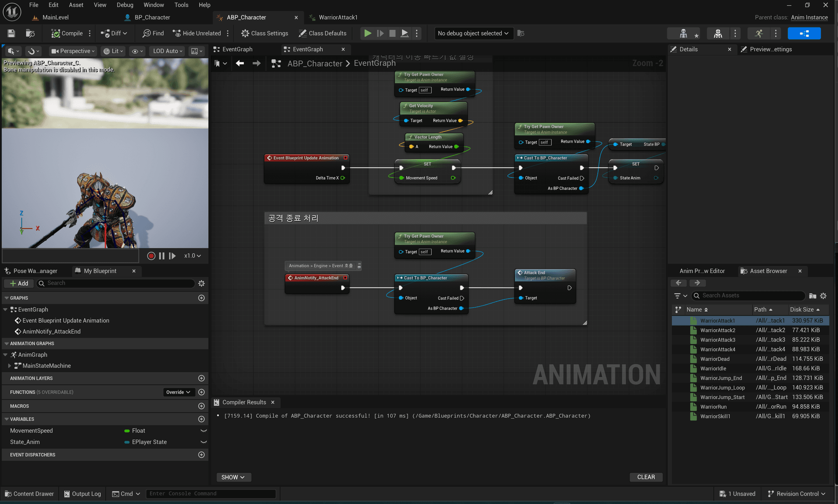Screen dimensions: 838x504
Task: Expand the MainStateMachine tree item
Action: [x=9, y=366]
